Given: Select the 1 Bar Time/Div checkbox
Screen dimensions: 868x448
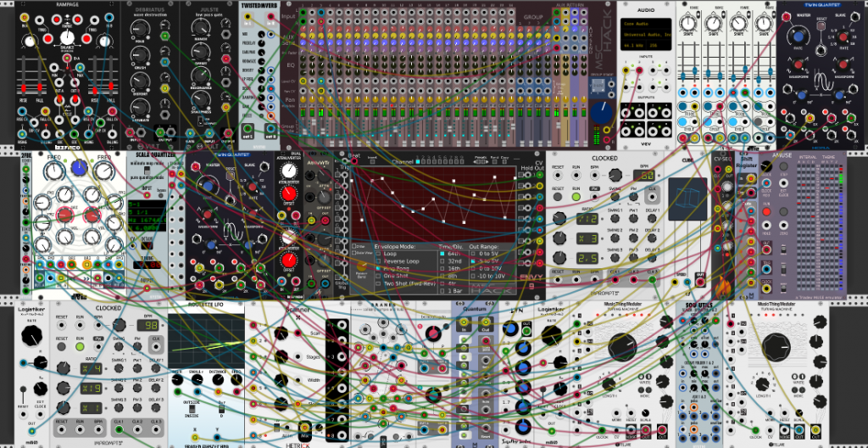Looking at the screenshot, I should tap(442, 290).
